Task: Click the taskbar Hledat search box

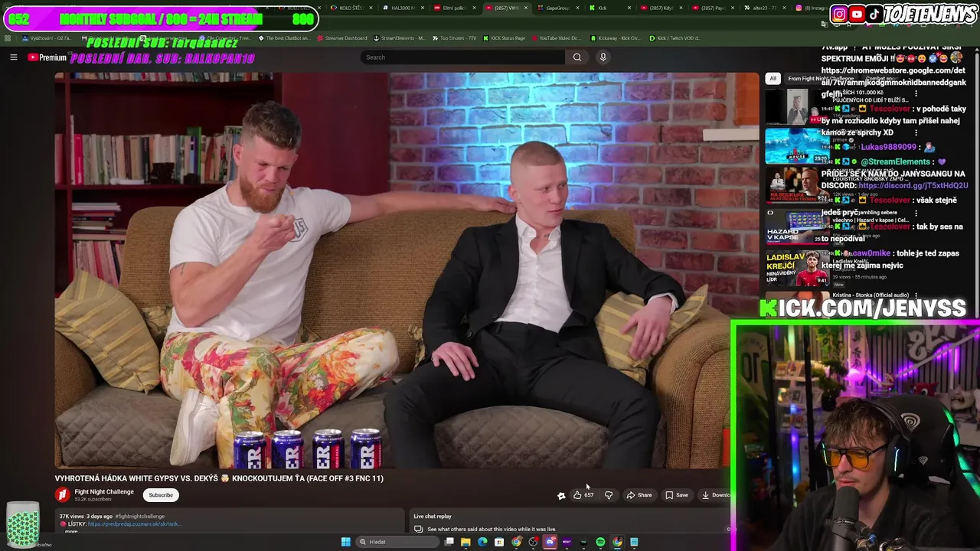Action: [398, 542]
